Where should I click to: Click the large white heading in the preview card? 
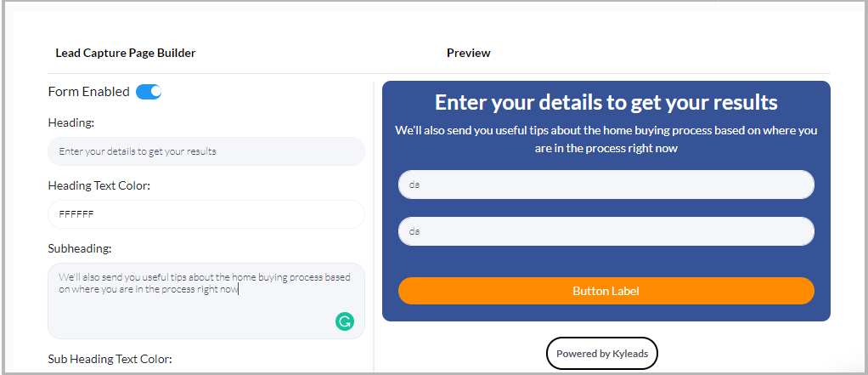pyautogui.click(x=606, y=103)
